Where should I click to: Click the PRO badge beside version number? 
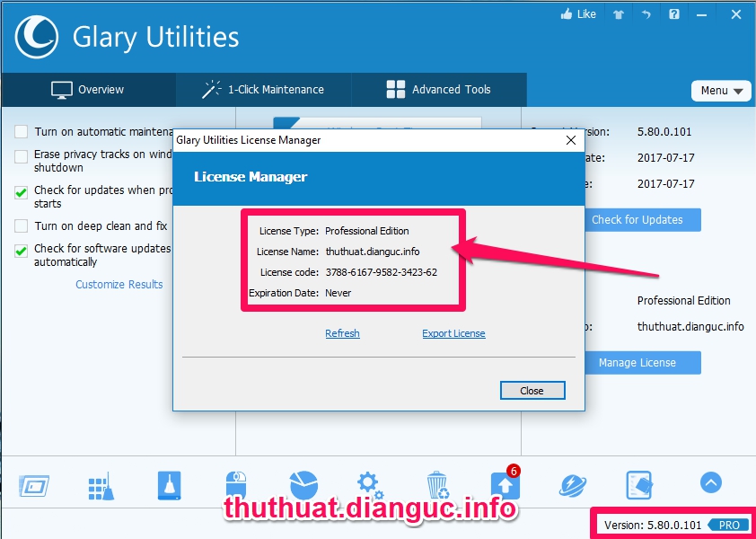728,525
